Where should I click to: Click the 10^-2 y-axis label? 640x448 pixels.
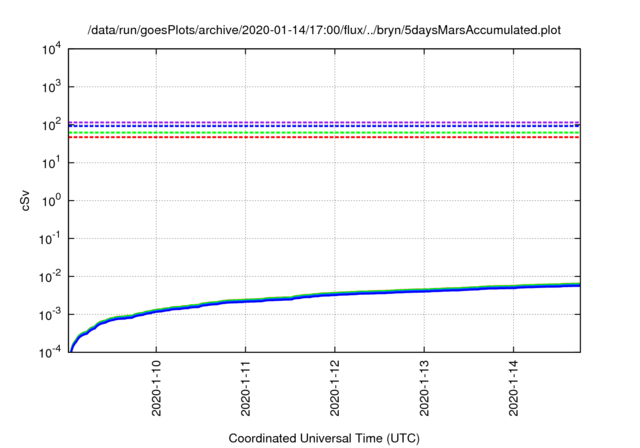click(x=49, y=277)
